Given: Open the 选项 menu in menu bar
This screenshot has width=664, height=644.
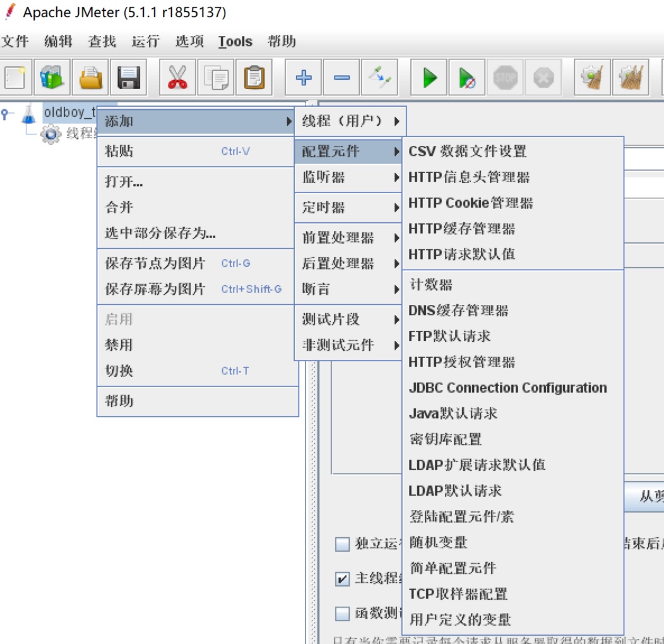Looking at the screenshot, I should coord(189,42).
